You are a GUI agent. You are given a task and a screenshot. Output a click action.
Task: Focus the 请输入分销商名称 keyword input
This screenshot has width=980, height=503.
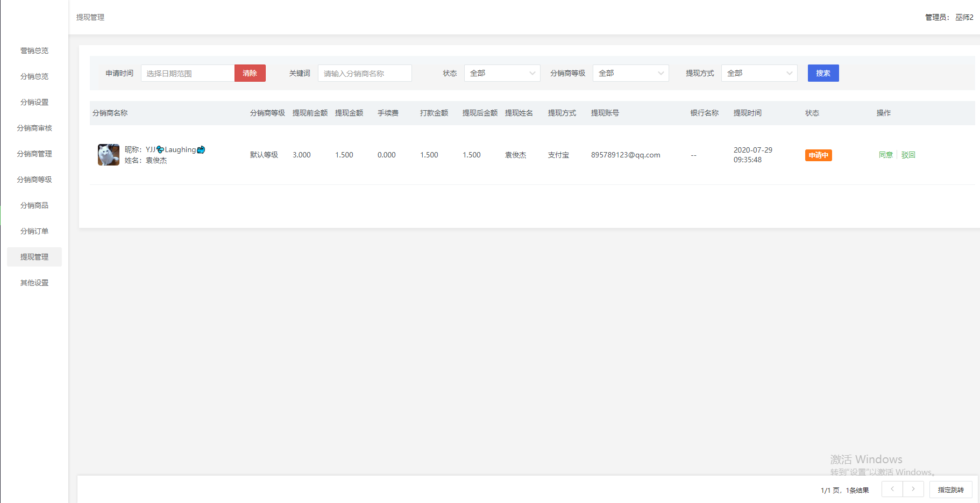(365, 73)
